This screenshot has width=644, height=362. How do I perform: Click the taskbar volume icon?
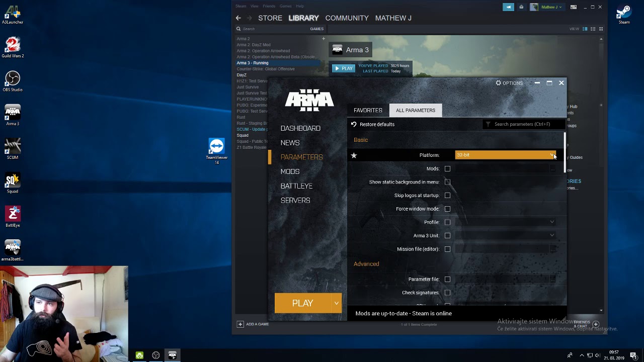599,355
